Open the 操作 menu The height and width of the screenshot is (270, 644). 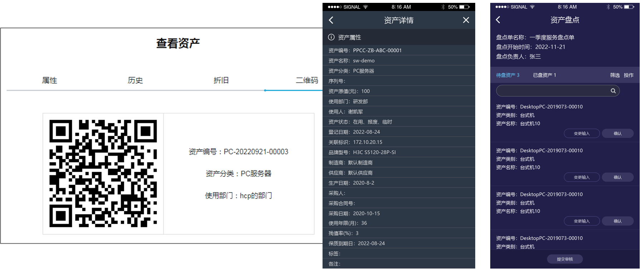[x=629, y=75]
